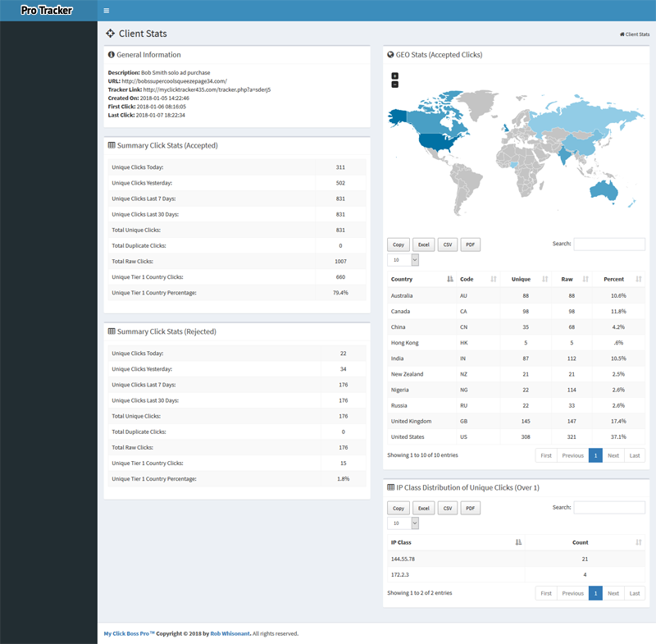Open IP Class entries-per-page dropdown
Image resolution: width=656 pixels, height=644 pixels.
(403, 523)
